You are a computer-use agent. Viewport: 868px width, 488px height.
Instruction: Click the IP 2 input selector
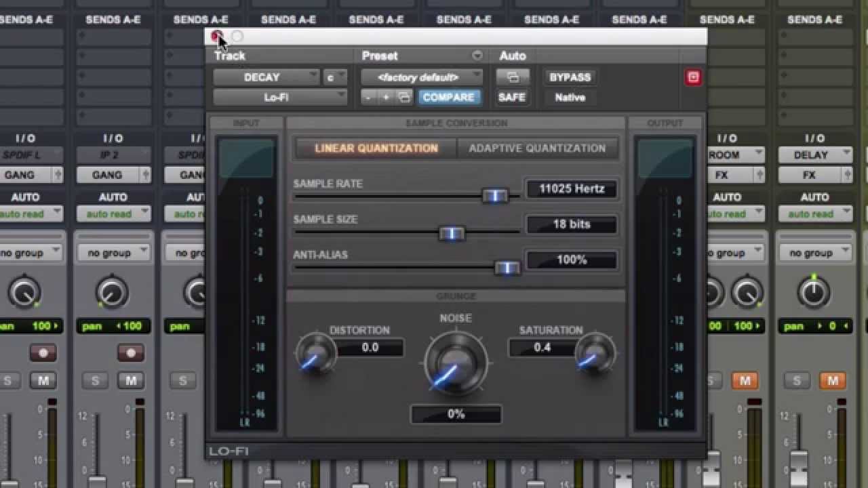pyautogui.click(x=114, y=155)
